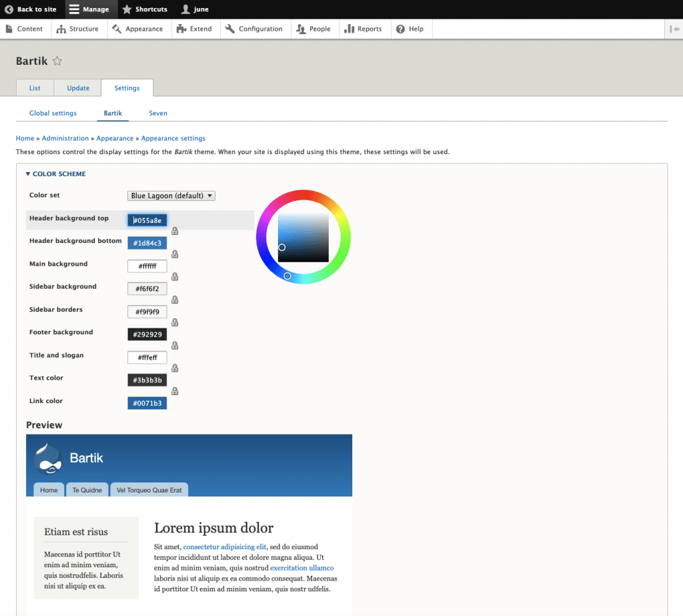The image size is (683, 616).
Task: Open the Color set dropdown
Action: click(x=171, y=196)
